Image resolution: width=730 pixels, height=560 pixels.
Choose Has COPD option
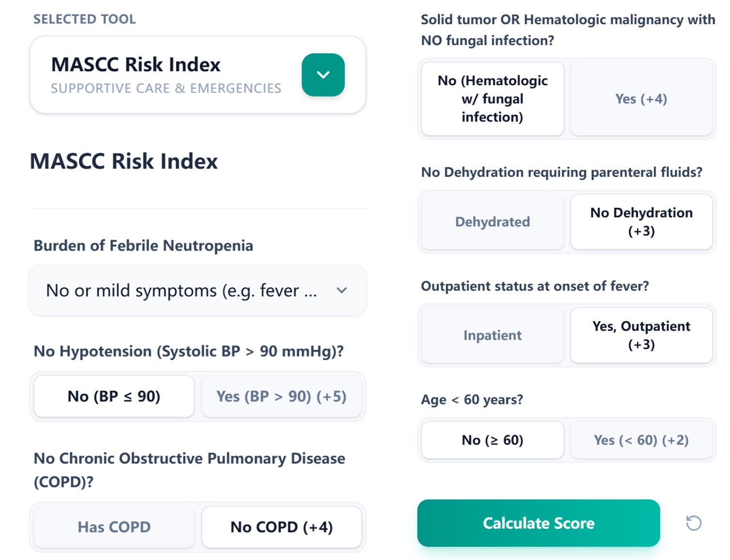[114, 527]
